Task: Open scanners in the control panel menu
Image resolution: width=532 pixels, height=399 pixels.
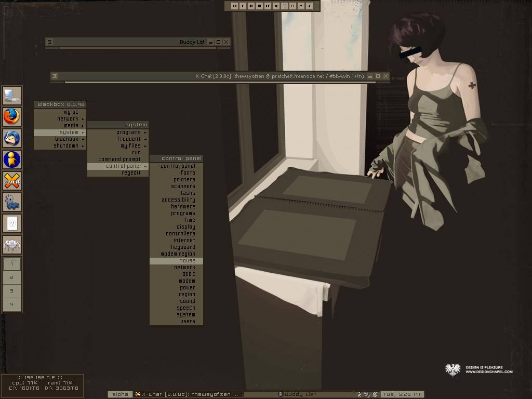Action: coord(177,187)
